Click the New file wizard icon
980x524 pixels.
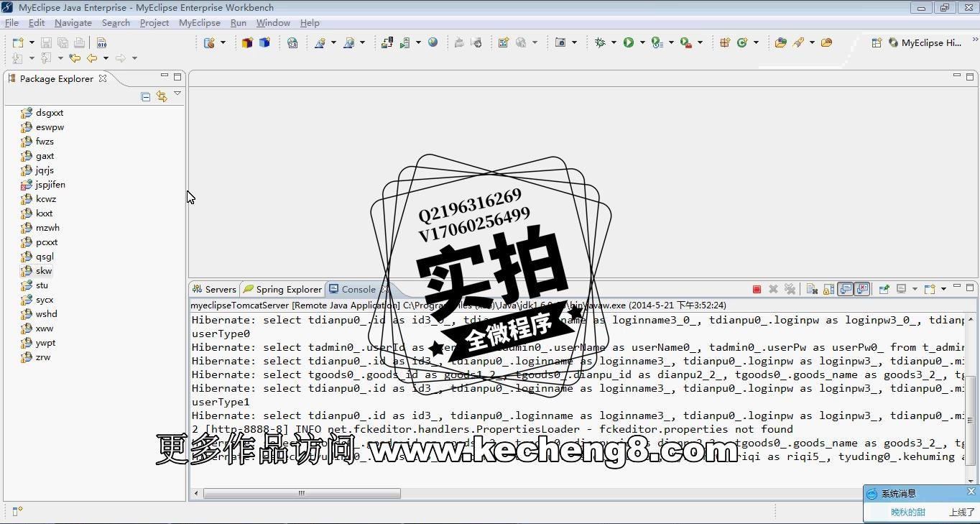pyautogui.click(x=17, y=42)
